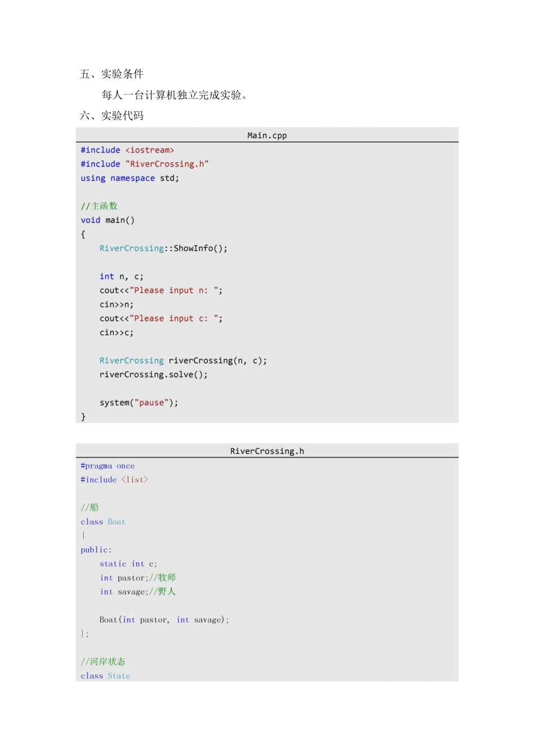Click the "Please input c: " string

click(174, 318)
